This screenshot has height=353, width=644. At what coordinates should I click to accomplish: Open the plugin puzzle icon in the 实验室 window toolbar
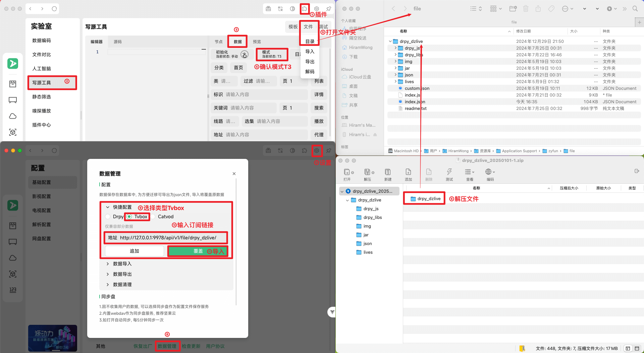(304, 9)
